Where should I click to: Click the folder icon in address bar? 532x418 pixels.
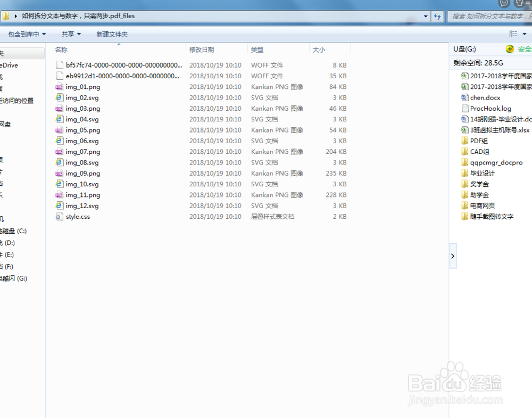[5, 15]
